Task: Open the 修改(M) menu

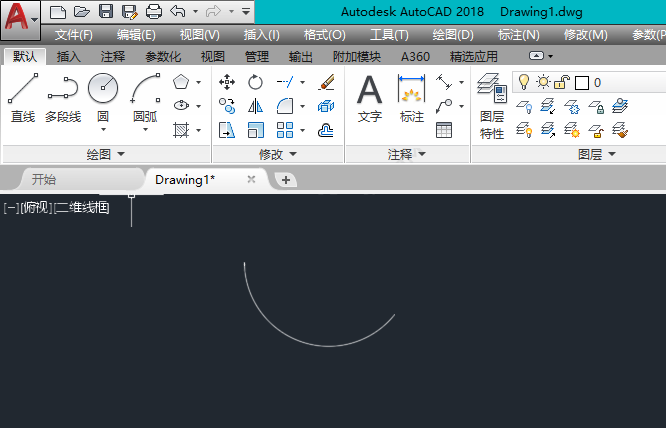Action: [x=585, y=35]
